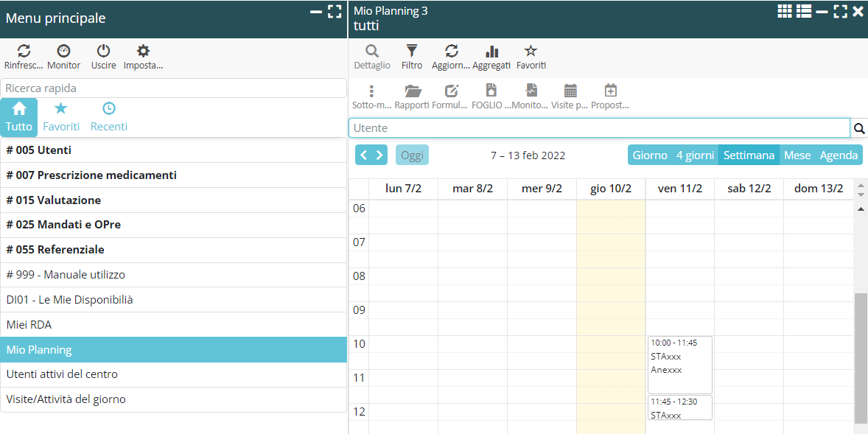Switch to the Favoriti tab in menu
Image resolution: width=868 pixels, height=434 pixels.
(x=61, y=117)
